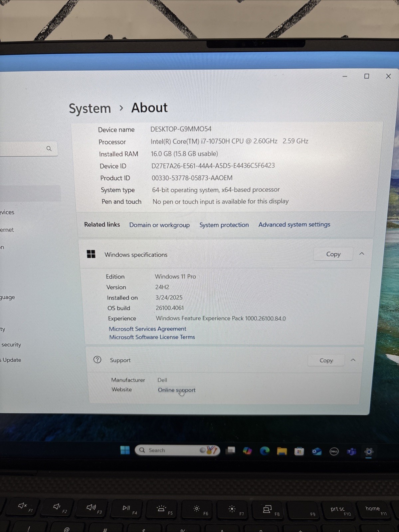The height and width of the screenshot is (532, 399).
Task: Click the Manufacturer value Dell
Action: point(162,380)
